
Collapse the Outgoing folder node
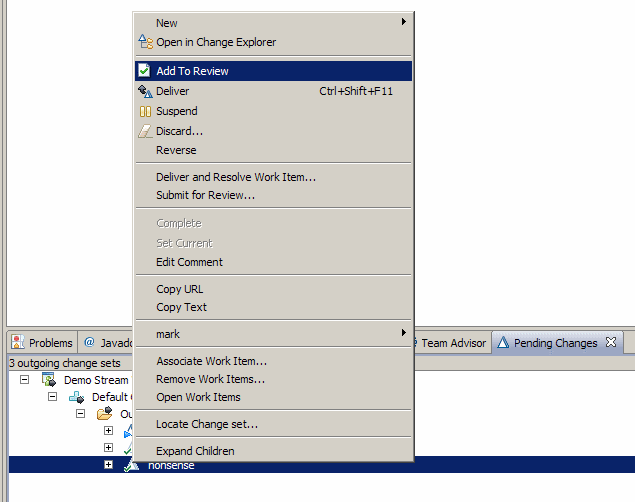point(81,414)
